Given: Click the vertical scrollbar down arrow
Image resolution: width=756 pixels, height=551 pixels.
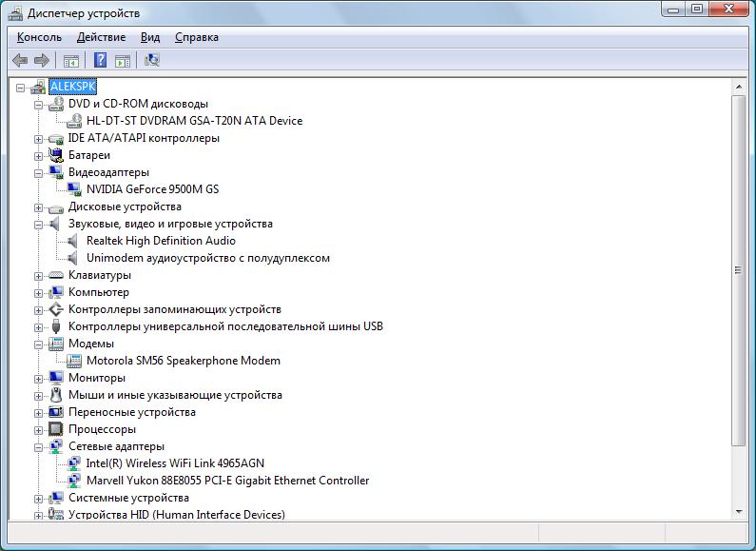Looking at the screenshot, I should coord(738,512).
